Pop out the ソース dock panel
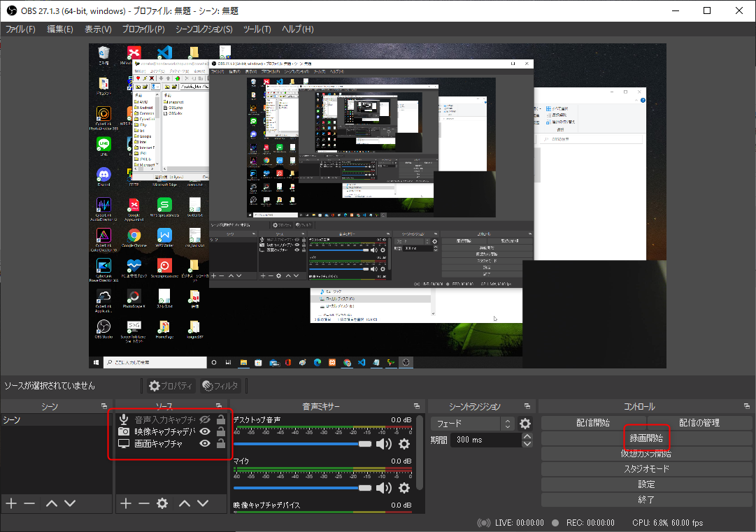Viewport: 756px width, 532px height. click(x=219, y=406)
